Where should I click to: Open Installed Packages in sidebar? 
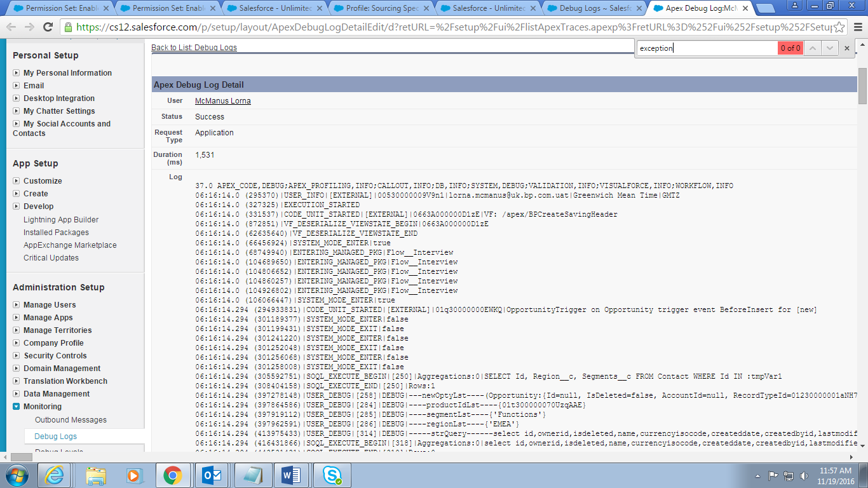tap(56, 233)
